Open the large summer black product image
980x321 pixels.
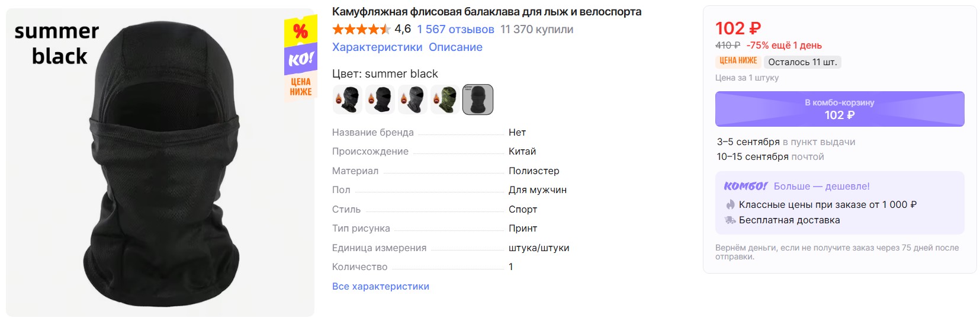(160, 162)
